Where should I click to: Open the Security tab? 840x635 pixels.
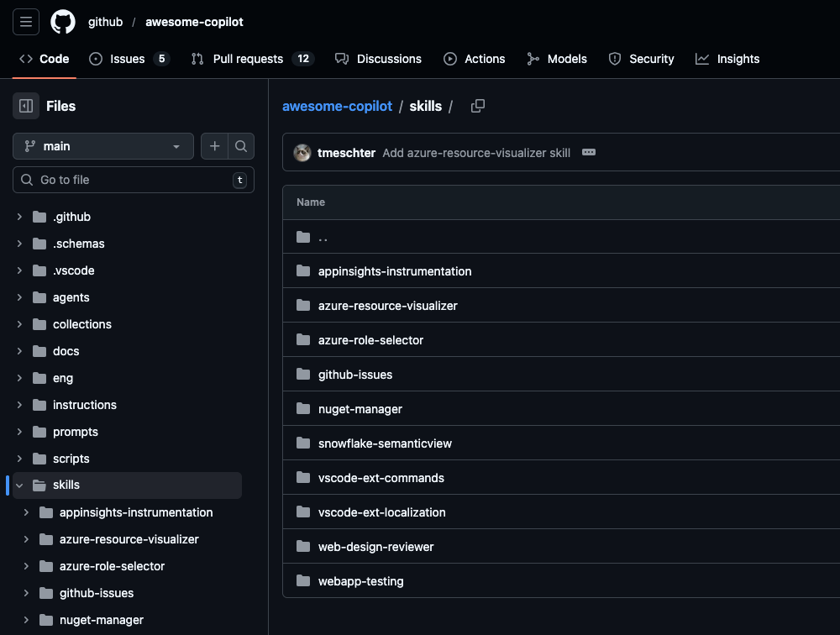tap(641, 59)
